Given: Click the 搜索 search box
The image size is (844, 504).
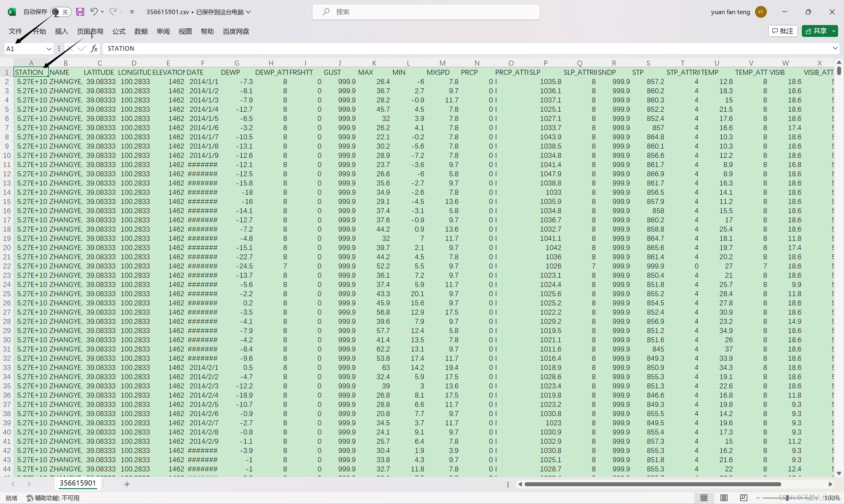Looking at the screenshot, I should pyautogui.click(x=426, y=12).
